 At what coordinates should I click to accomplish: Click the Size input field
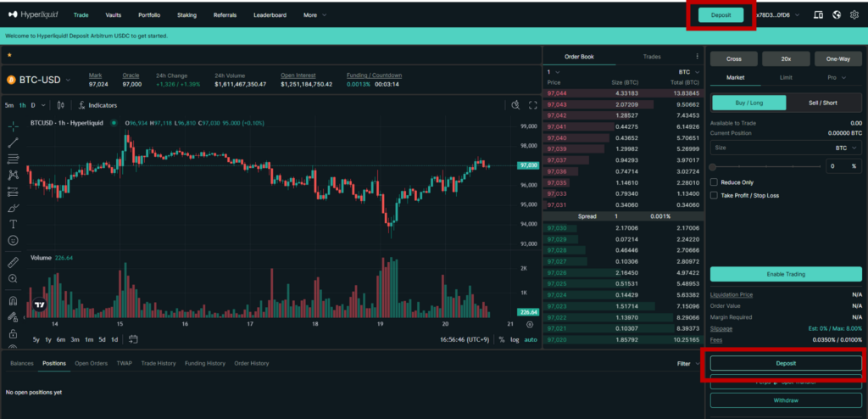[786, 148]
